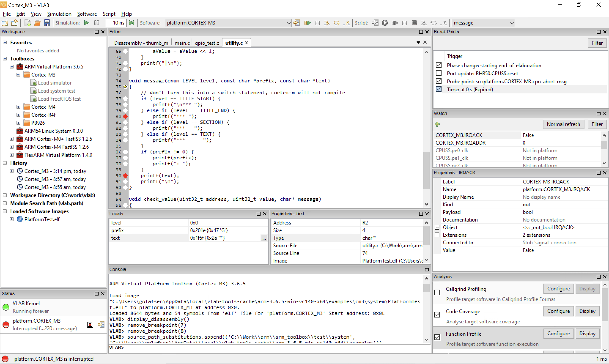Click the stop icon beside platform.CORTEX_M3 status
Image resolution: width=609 pixels, height=364 pixels.
[x=90, y=325]
